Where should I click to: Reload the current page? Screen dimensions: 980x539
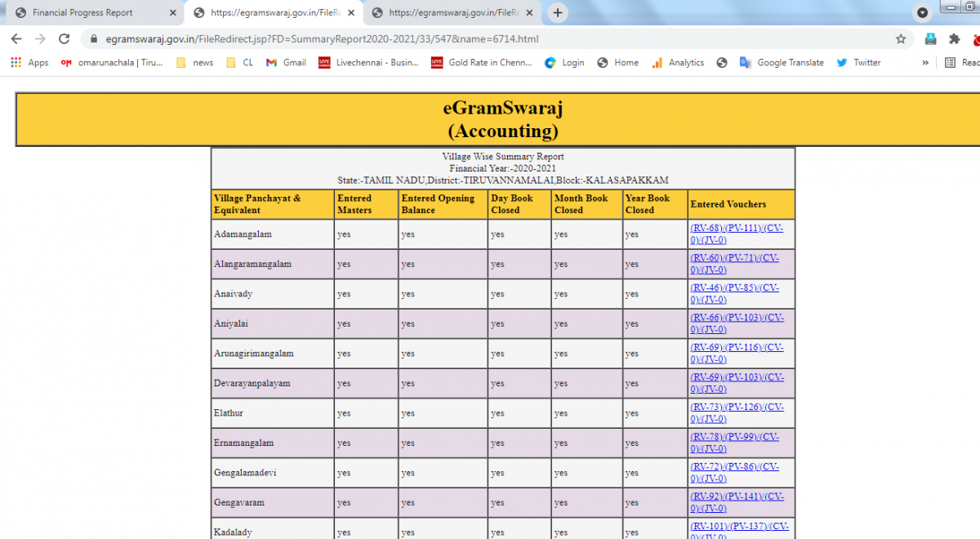click(65, 39)
